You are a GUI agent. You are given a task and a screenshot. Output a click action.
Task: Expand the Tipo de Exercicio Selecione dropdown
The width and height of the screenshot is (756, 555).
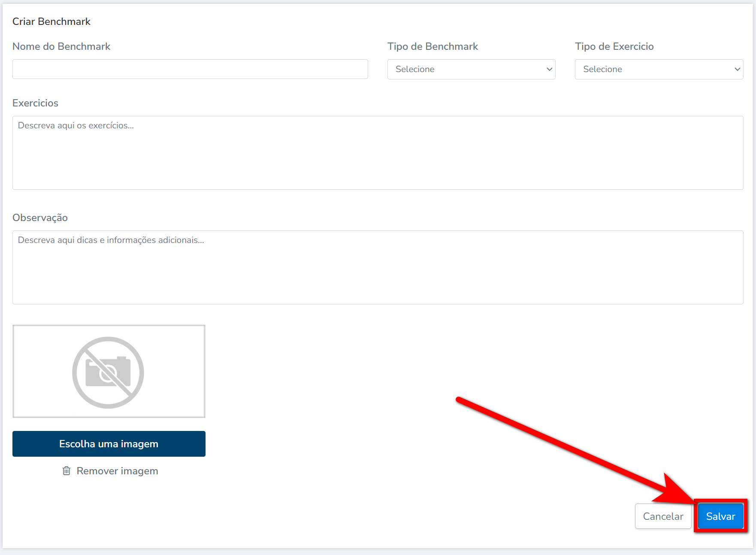tap(658, 69)
